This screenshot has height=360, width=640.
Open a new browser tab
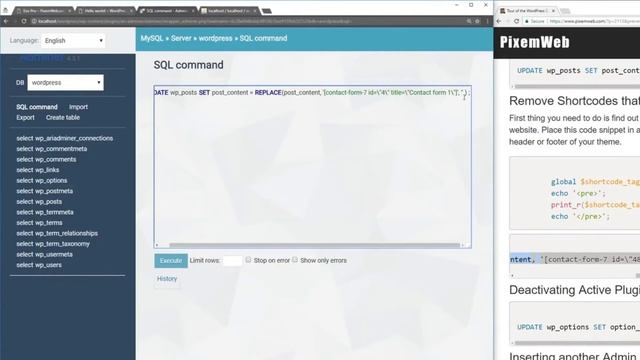tap(267, 11)
